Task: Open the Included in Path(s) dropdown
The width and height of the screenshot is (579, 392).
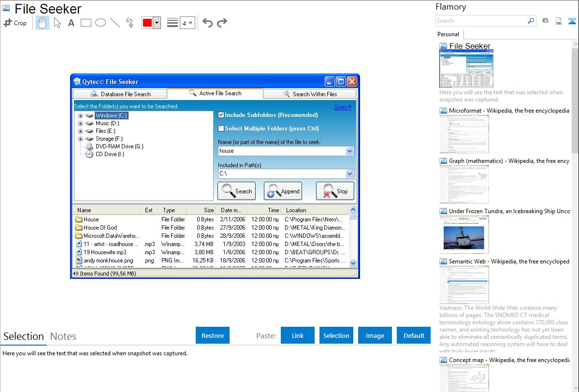Action: [x=349, y=174]
